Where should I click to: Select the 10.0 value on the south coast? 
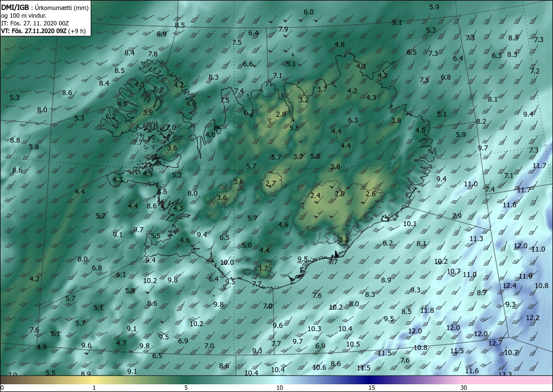click(x=227, y=262)
